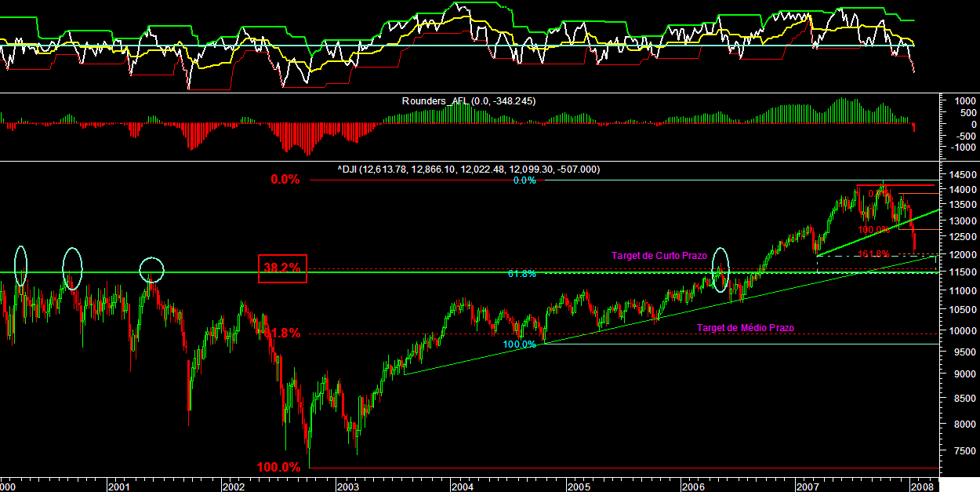The image size is (980, 492).
Task: Click the 'Target de Médio Prazo' annotation
Action: (746, 327)
